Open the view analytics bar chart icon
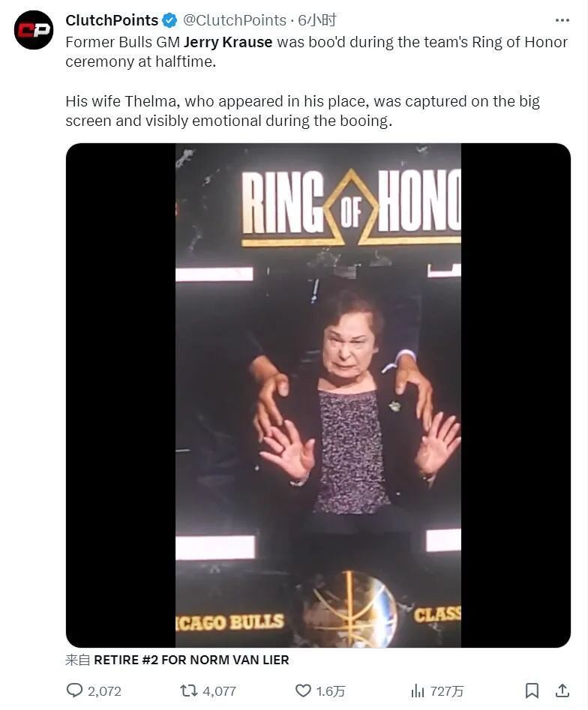 click(417, 691)
